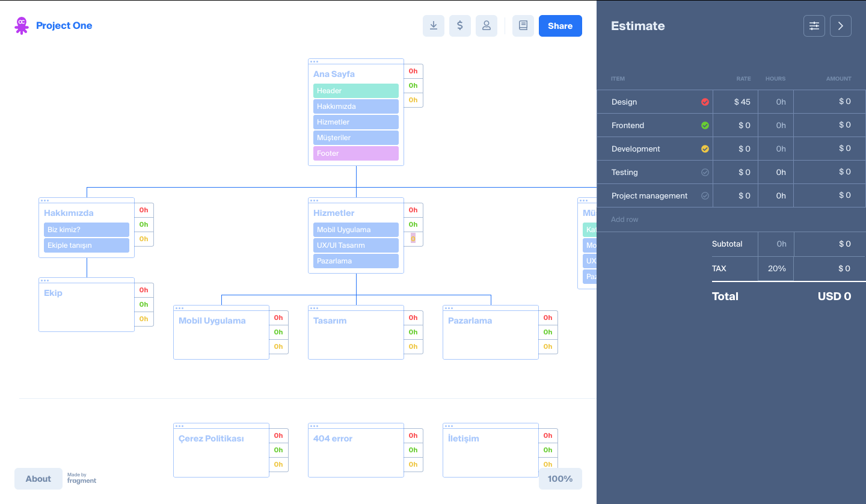Click the purple octopus logo

[x=22, y=25]
